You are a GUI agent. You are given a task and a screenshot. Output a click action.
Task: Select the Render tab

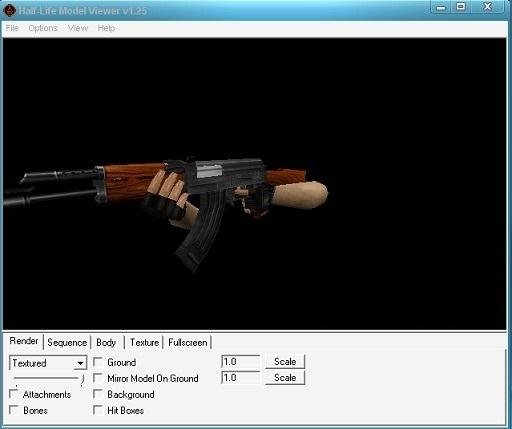tap(24, 341)
